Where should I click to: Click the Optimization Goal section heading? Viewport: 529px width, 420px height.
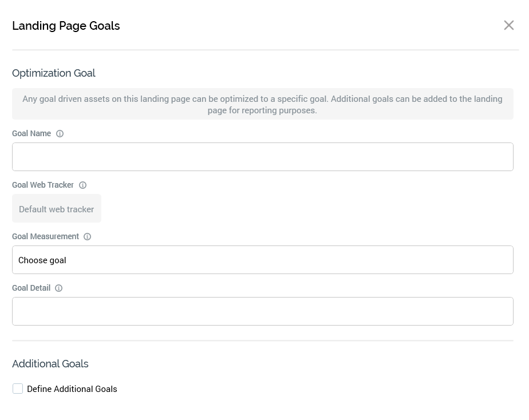click(54, 73)
